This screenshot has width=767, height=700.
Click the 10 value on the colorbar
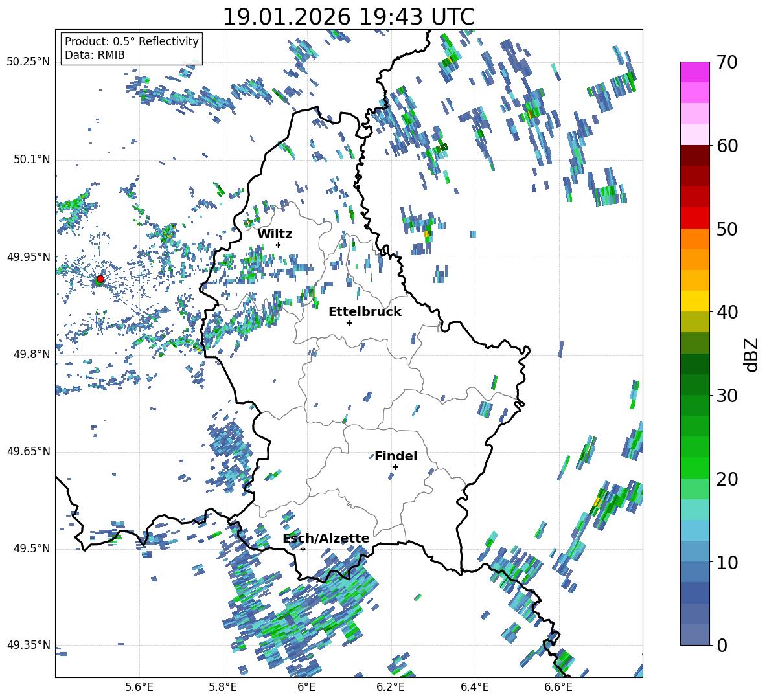(x=726, y=562)
